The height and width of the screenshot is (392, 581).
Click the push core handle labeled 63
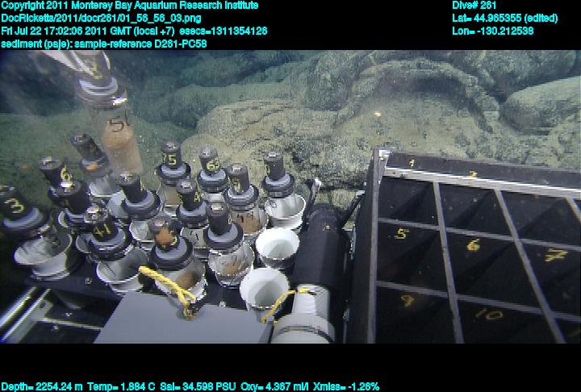[x=210, y=161]
